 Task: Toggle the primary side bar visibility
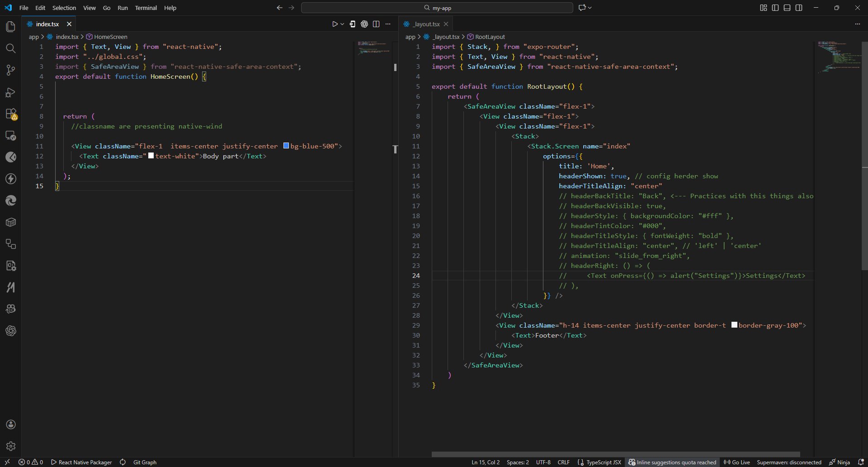click(775, 8)
